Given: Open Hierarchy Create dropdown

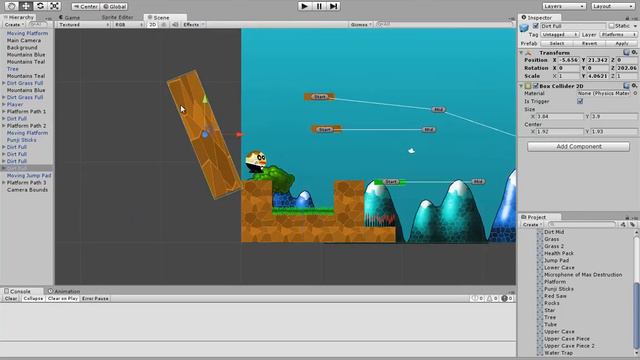Looking at the screenshot, I should coord(14,25).
